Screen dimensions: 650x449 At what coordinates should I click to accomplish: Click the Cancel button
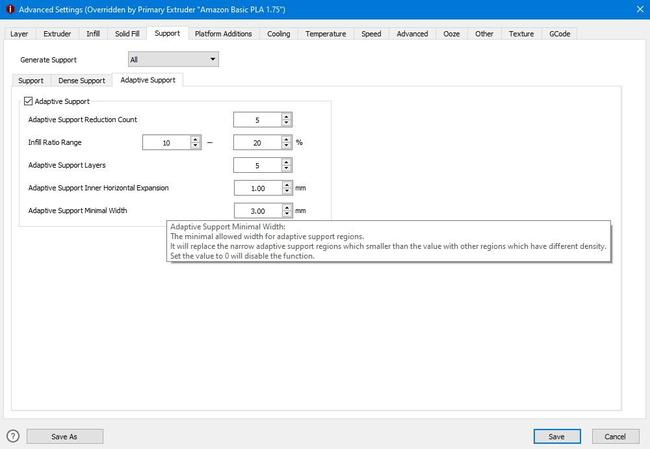(615, 436)
